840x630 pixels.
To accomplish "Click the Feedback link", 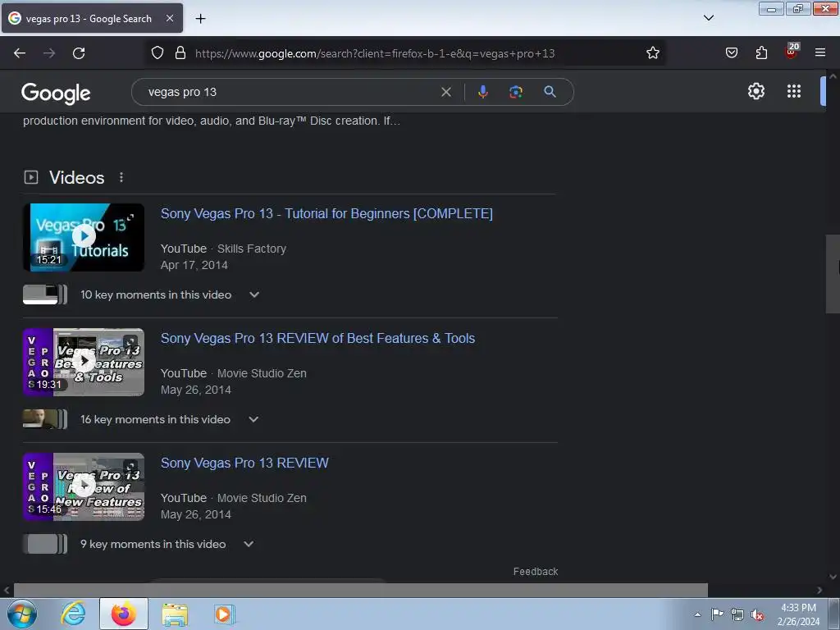I will [x=536, y=572].
